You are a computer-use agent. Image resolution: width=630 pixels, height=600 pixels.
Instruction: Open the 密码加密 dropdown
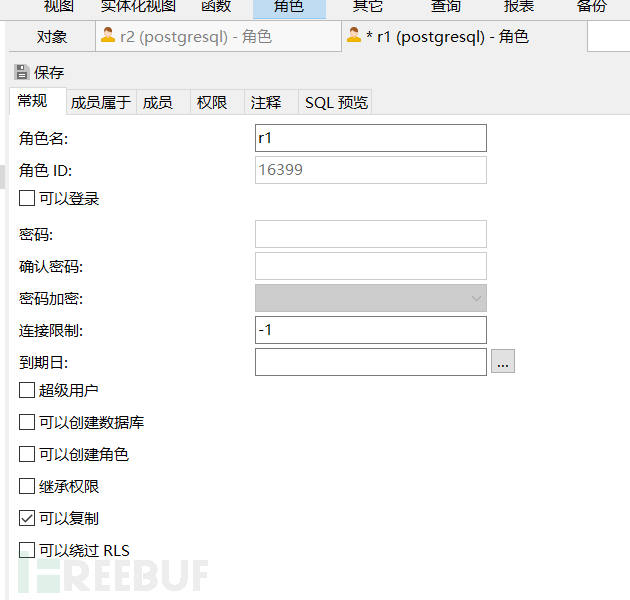pos(371,298)
